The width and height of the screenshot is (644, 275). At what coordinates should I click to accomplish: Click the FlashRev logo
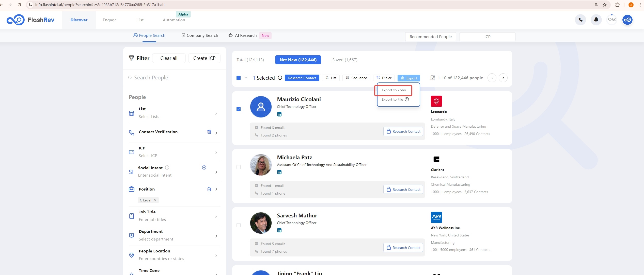[30, 20]
